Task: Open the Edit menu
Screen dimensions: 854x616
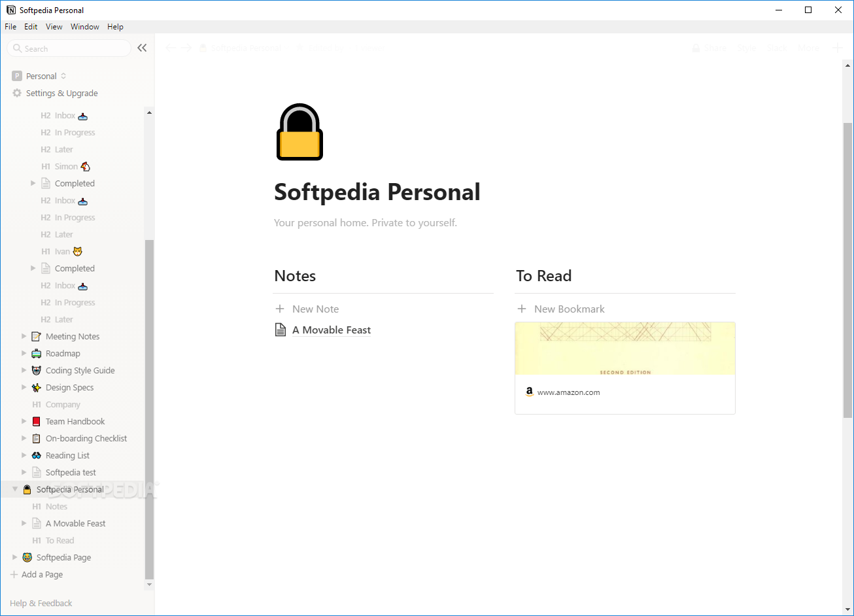Action: pos(31,27)
